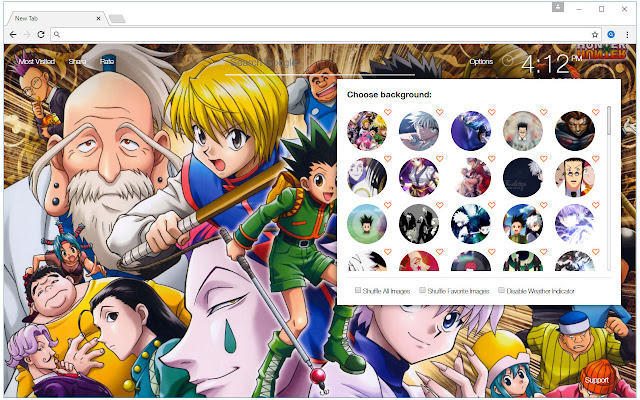
Task: Favorite the first row-one background with its heart
Action: click(x=388, y=112)
